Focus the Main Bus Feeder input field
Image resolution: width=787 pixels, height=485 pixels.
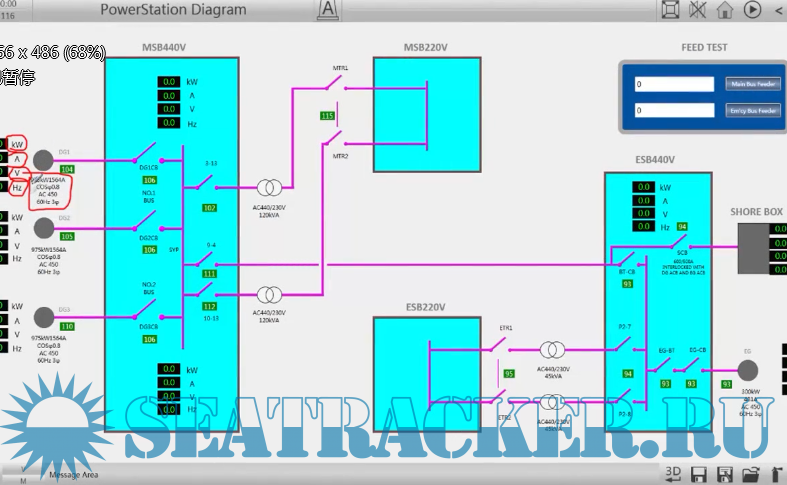coord(675,85)
